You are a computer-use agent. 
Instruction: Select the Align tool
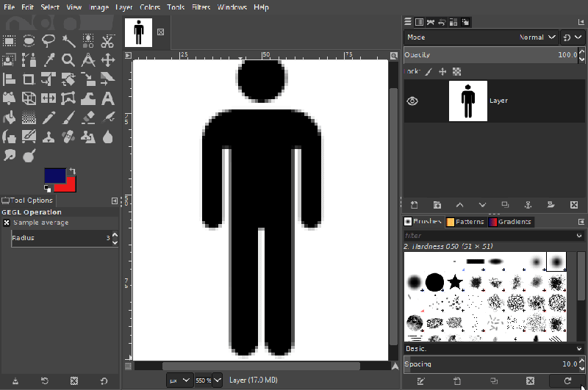(9, 79)
